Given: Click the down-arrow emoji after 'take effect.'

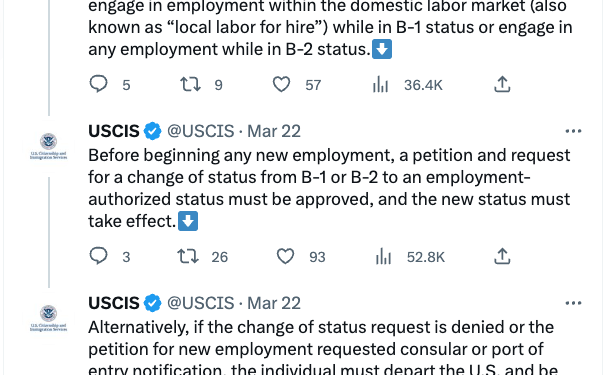Looking at the screenshot, I should point(188,221).
